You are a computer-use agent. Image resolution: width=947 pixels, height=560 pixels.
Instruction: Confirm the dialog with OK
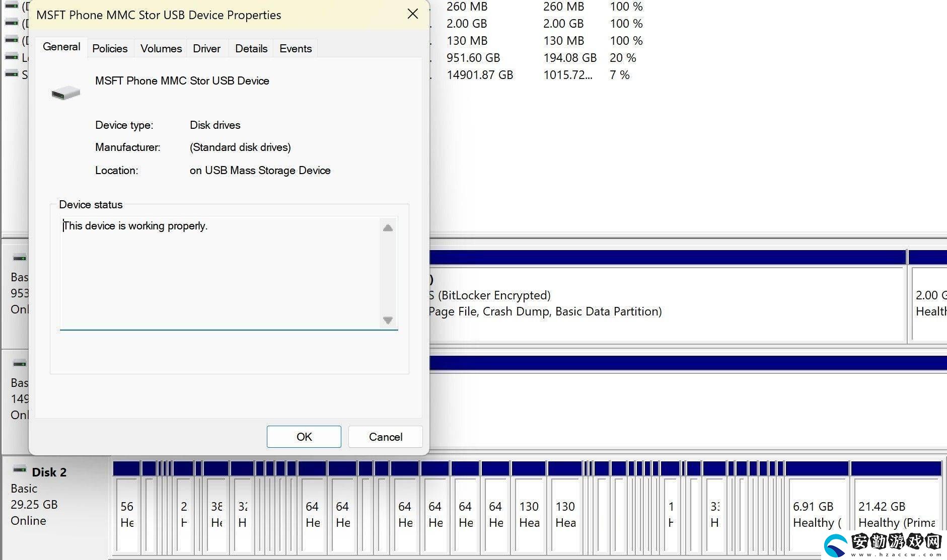[304, 437]
